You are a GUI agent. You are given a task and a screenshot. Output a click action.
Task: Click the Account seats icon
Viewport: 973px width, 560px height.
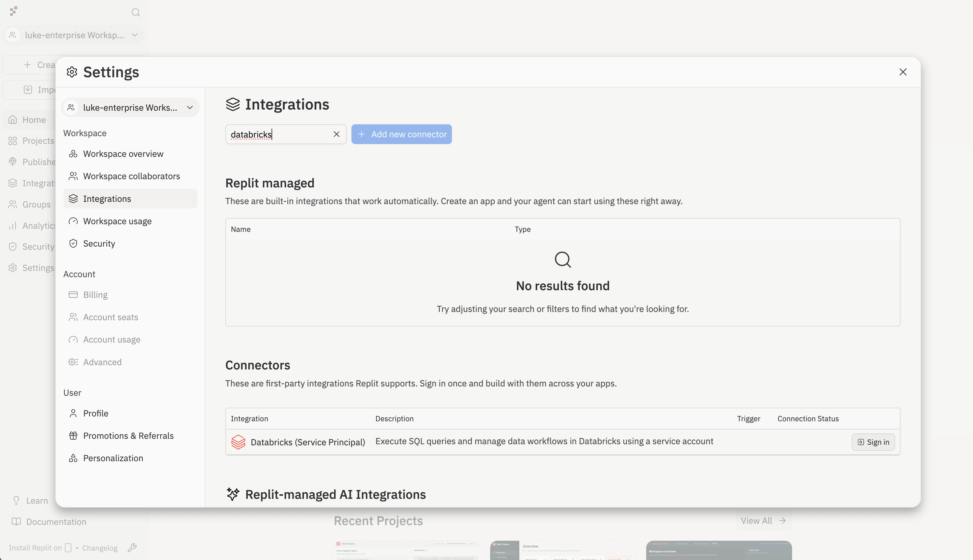coord(73,317)
